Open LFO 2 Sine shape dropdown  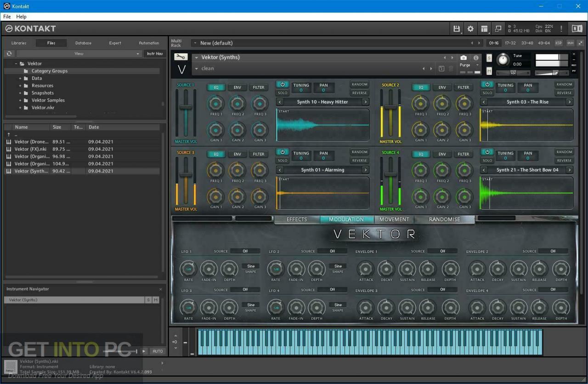coord(338,266)
